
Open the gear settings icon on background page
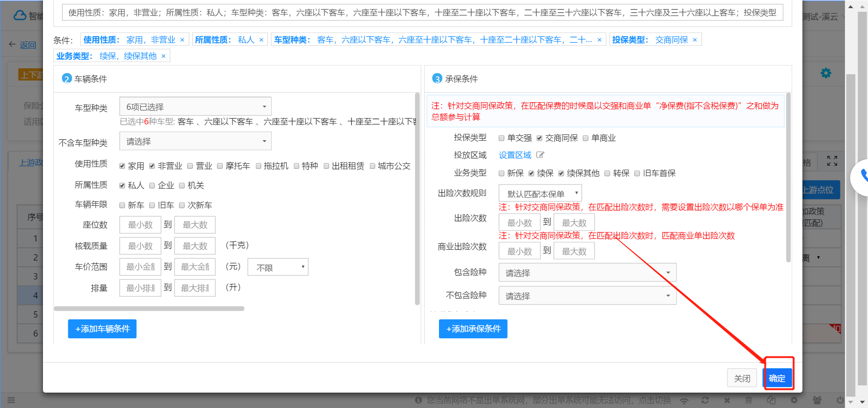click(826, 73)
